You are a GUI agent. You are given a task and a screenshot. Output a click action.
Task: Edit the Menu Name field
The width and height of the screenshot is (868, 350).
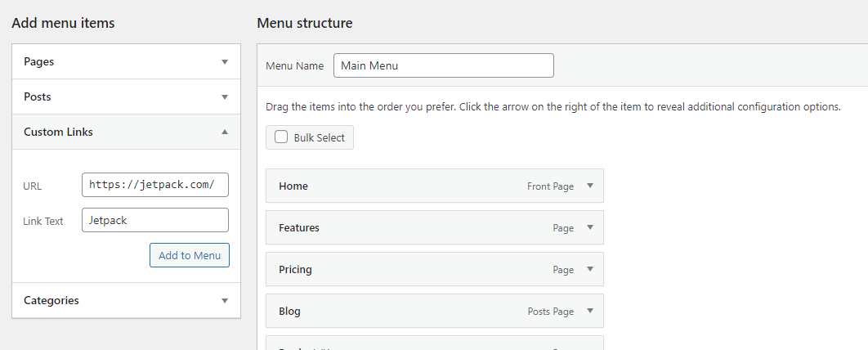point(444,65)
